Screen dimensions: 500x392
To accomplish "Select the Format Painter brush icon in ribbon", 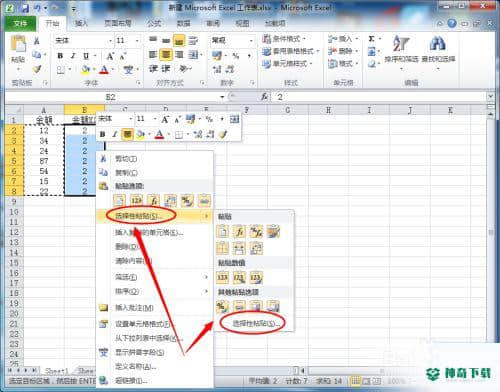I will pos(37,69).
